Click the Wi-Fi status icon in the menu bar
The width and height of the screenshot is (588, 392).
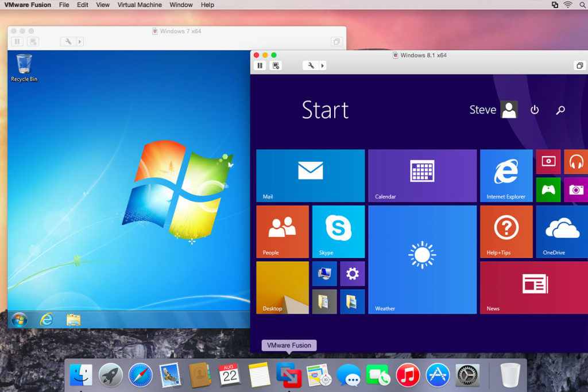pos(568,5)
